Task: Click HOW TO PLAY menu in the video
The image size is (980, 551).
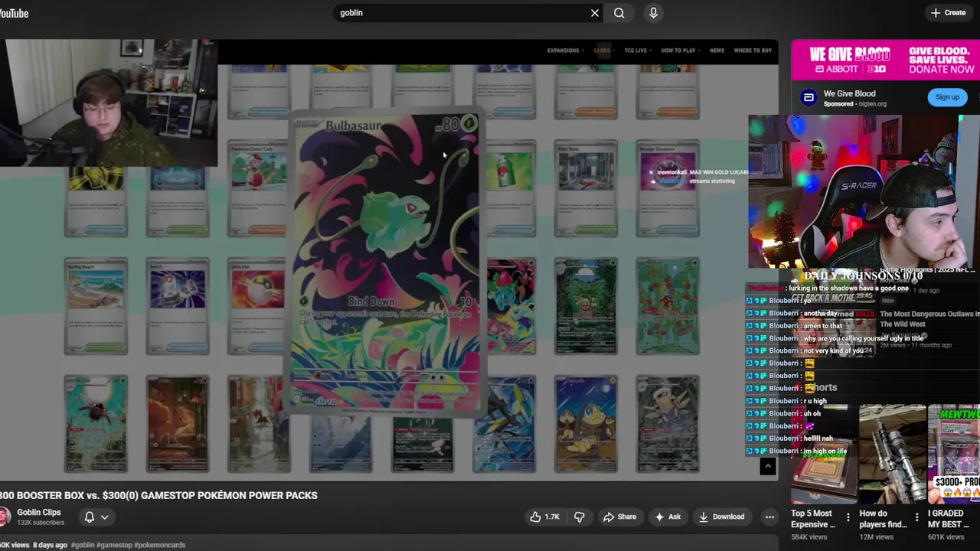Action: coord(681,51)
